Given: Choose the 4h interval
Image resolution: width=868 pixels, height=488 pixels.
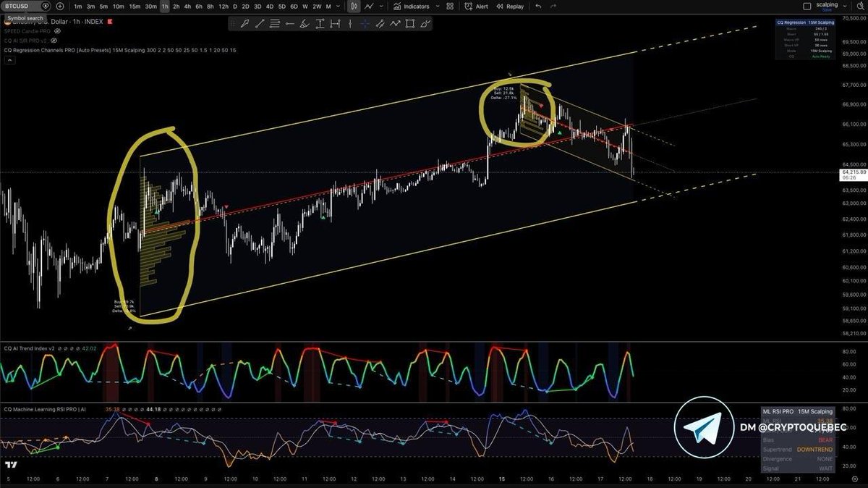Looking at the screenshot, I should [188, 7].
